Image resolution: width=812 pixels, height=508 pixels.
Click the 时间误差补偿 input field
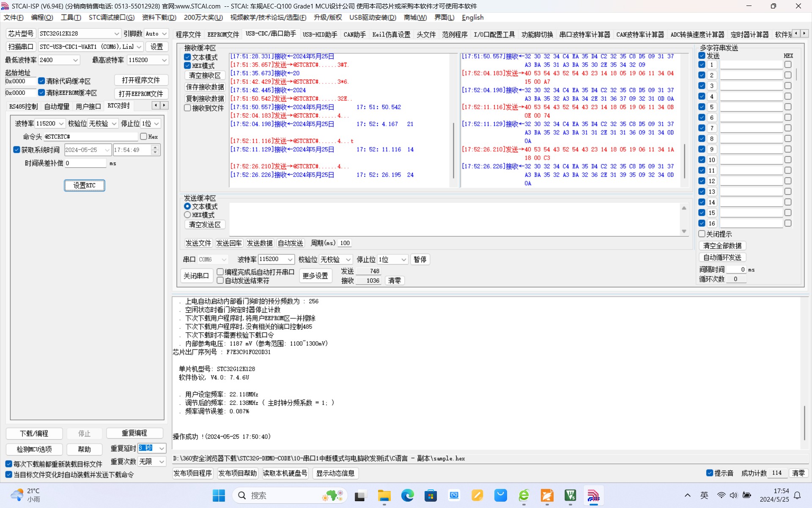point(85,163)
